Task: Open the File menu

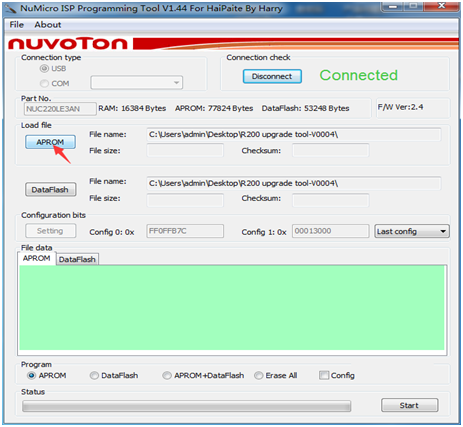Action: (17, 25)
